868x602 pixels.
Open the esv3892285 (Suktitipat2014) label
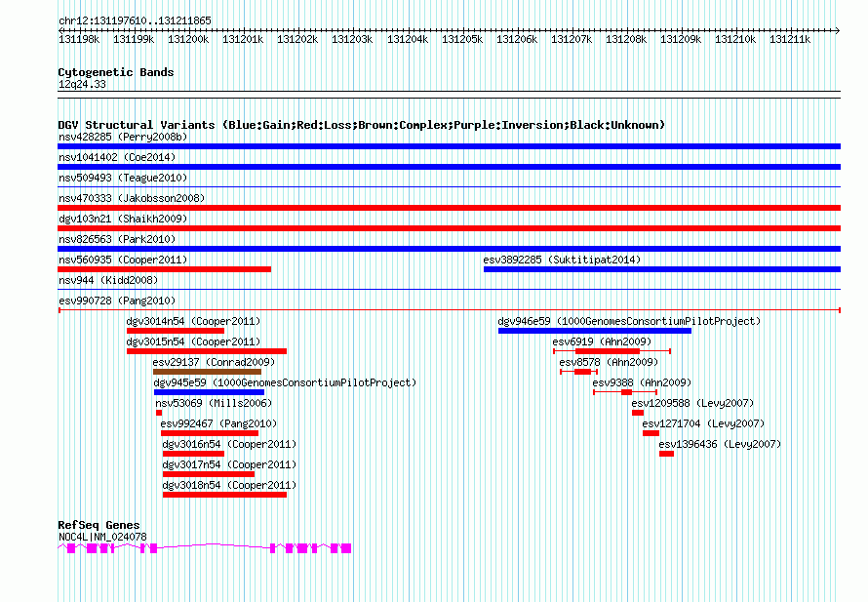(x=562, y=260)
